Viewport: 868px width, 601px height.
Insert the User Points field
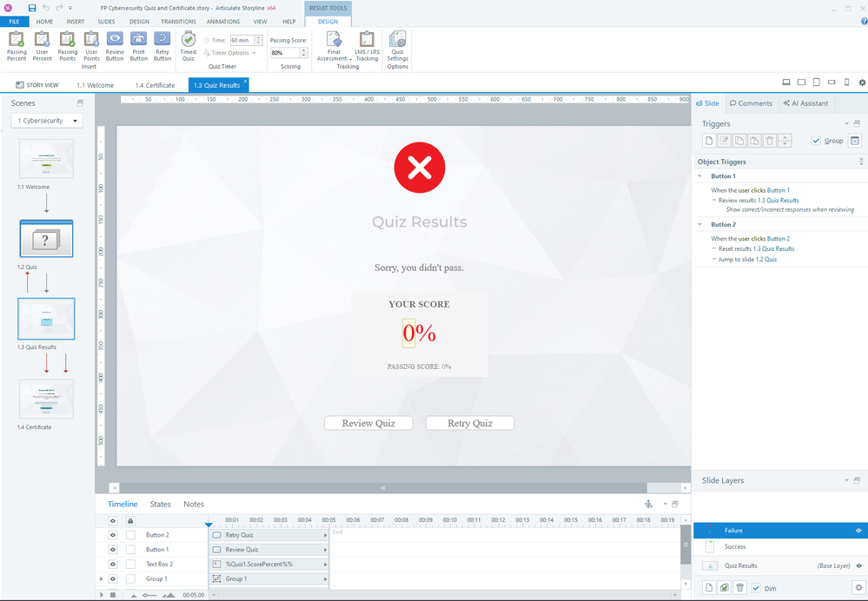(x=91, y=44)
